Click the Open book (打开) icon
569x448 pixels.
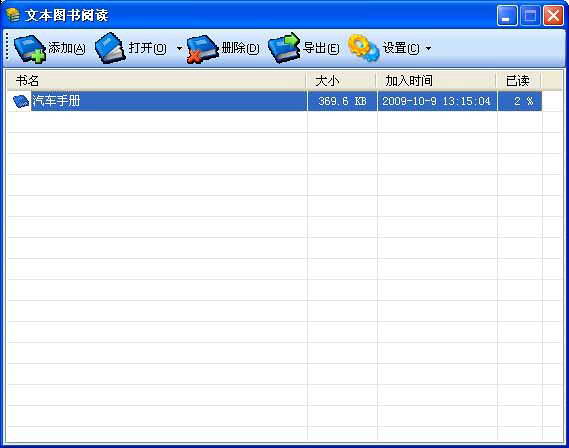click(x=111, y=48)
